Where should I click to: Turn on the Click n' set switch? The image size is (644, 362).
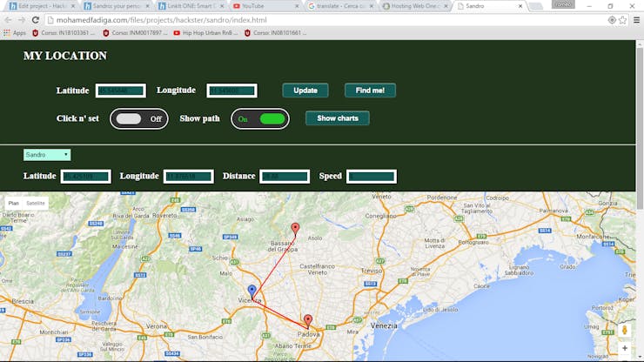tap(139, 118)
